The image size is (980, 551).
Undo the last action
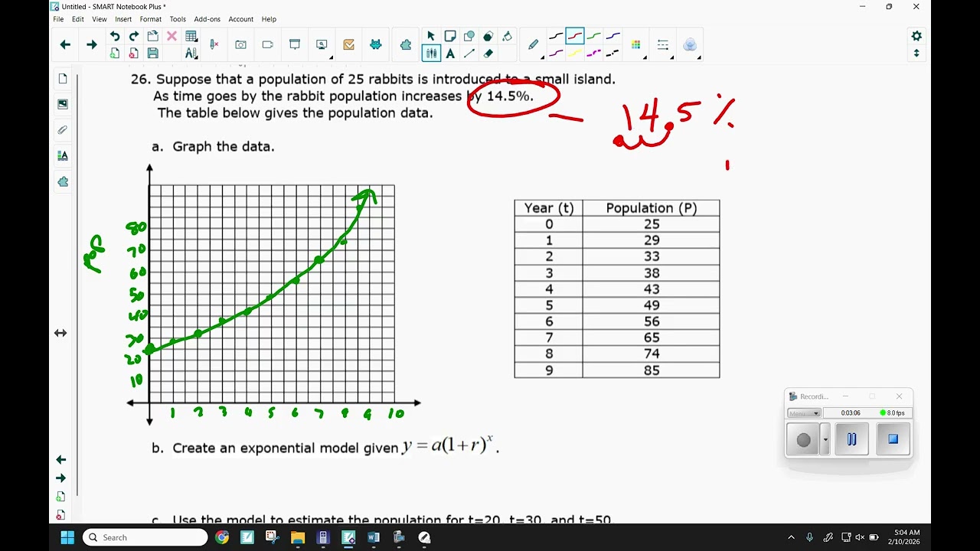point(115,36)
